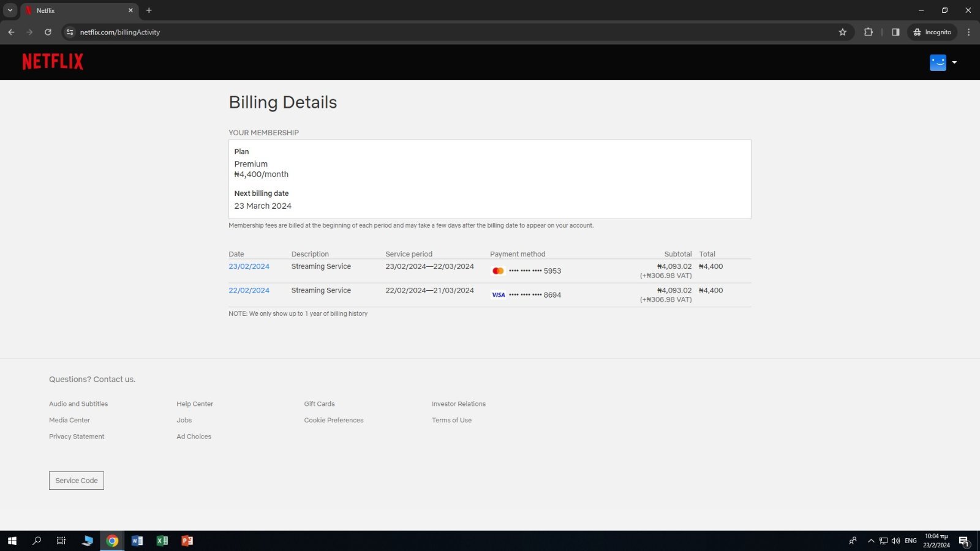Screen dimensions: 980x551
Task: Click the Premium plan name
Action: tap(251, 164)
